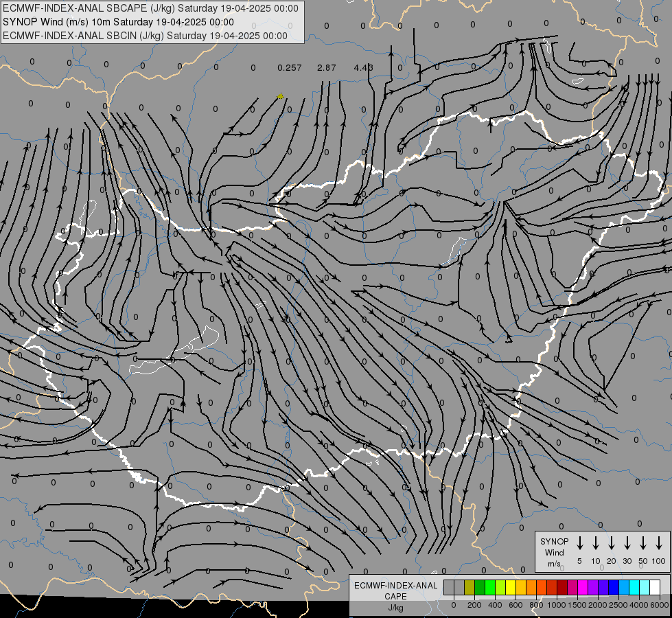Click the 1500 tick label in CAPE legend
This screenshot has width=672, height=618.
[x=577, y=605]
